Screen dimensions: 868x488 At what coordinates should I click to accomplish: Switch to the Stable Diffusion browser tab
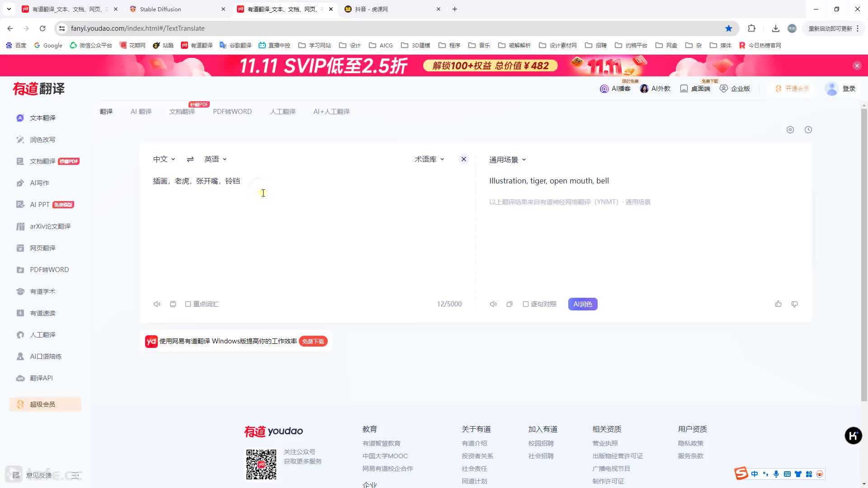[x=176, y=9]
